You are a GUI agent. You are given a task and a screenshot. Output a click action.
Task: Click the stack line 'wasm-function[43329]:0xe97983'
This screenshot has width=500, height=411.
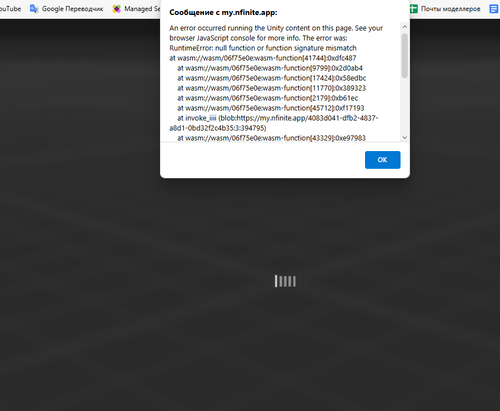click(x=271, y=138)
